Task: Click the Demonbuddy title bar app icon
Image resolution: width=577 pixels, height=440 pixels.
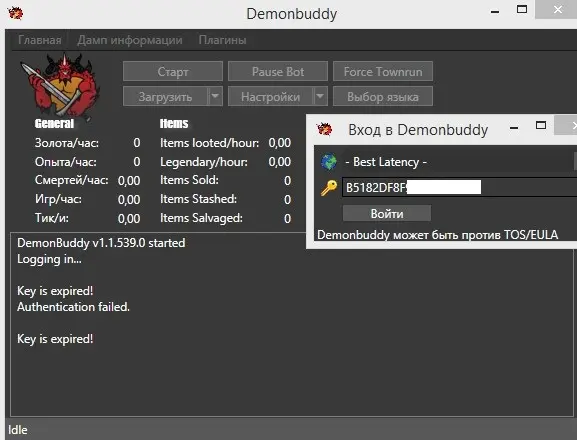Action: pos(15,13)
